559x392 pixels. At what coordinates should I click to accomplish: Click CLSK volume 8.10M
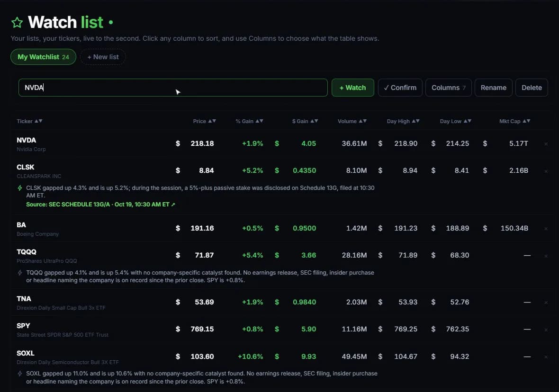(x=356, y=170)
